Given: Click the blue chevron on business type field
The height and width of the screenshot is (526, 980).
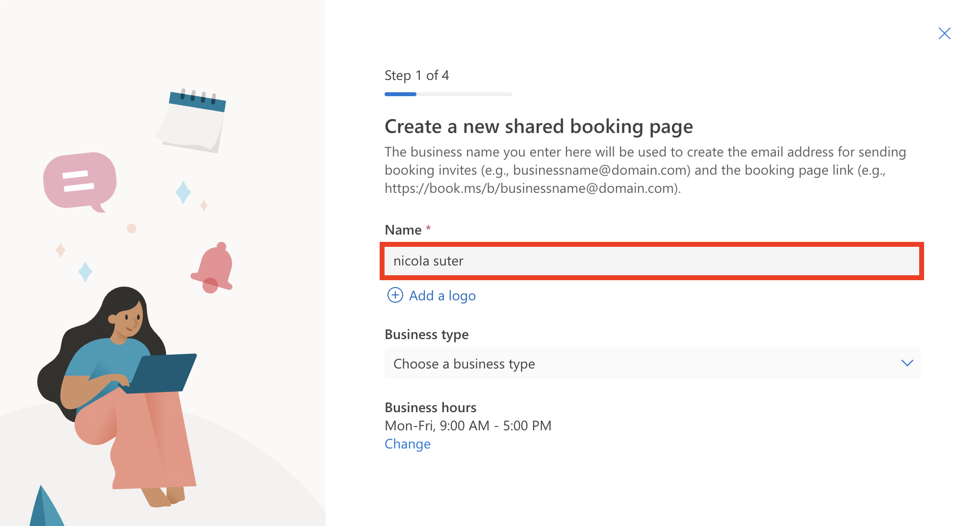Looking at the screenshot, I should (x=908, y=364).
